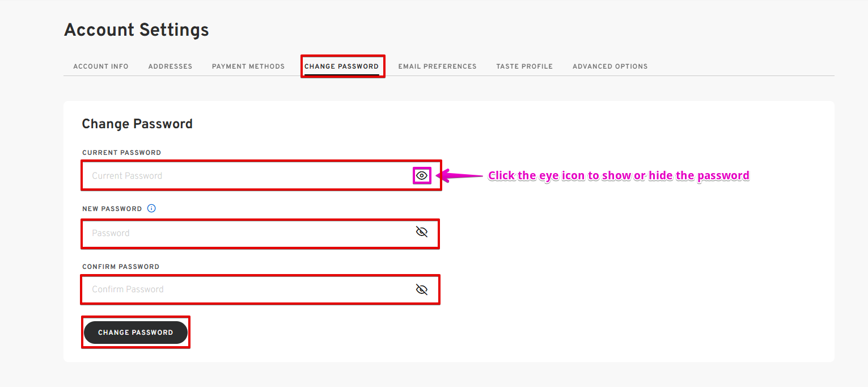Image resolution: width=868 pixels, height=387 pixels.
Task: Open the Advanced Options tab
Action: (x=610, y=66)
